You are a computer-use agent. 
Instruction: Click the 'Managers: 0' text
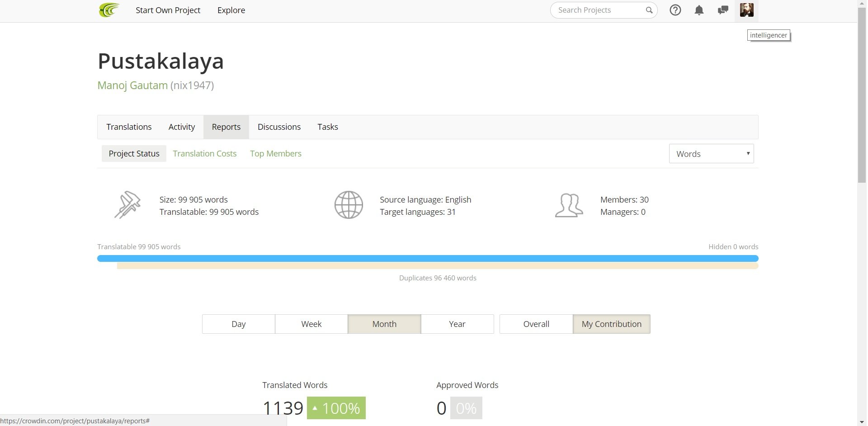coord(623,212)
